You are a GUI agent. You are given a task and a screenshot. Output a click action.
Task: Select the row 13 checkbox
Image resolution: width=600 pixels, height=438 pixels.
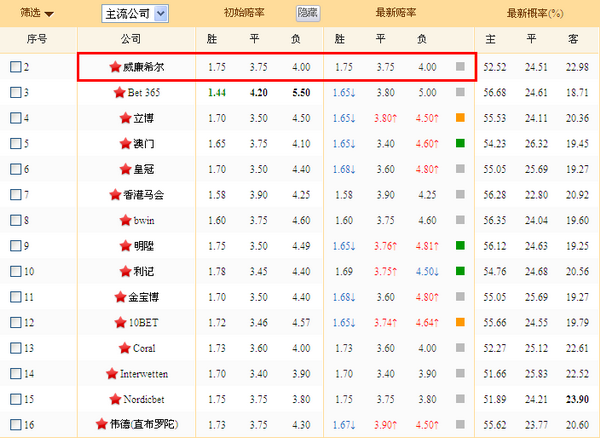coord(15,348)
